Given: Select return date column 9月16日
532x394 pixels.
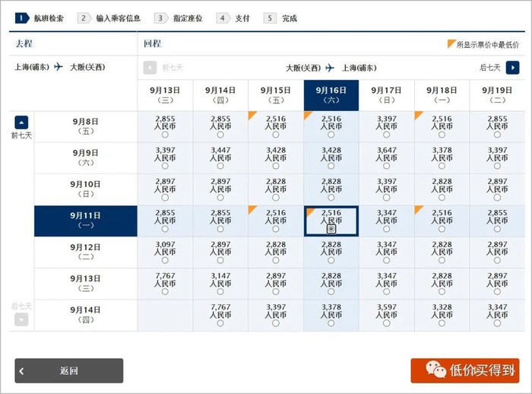Looking at the screenshot, I should tap(331, 95).
